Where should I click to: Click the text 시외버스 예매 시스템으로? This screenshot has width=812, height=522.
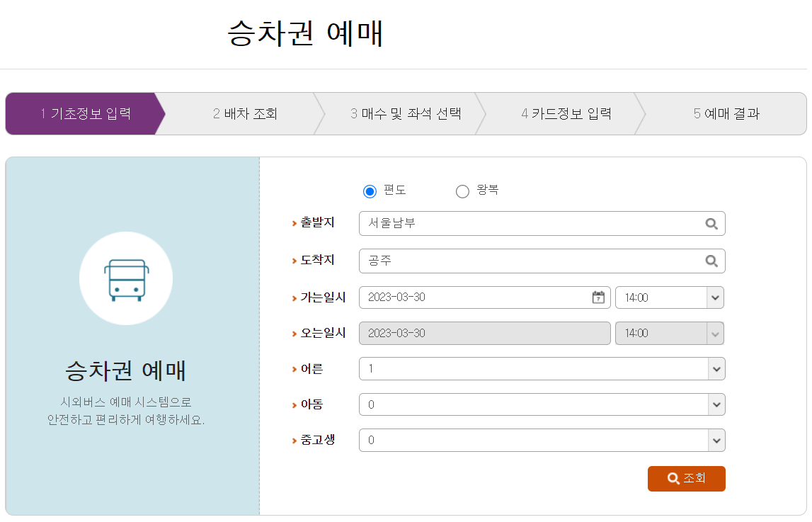point(126,402)
